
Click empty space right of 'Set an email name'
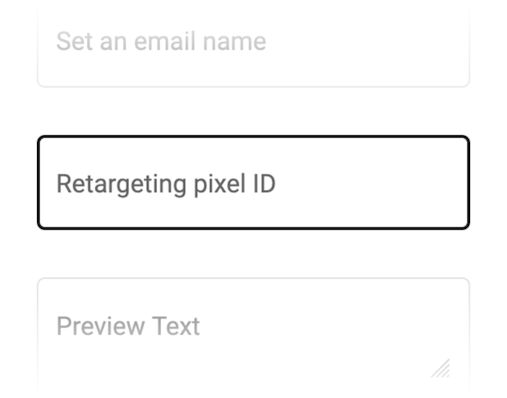tap(367, 42)
